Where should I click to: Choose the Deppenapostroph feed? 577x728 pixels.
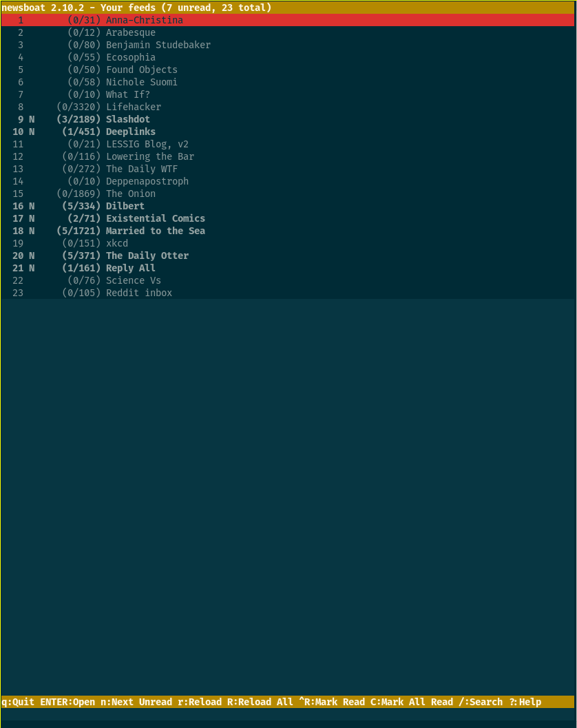click(x=288, y=181)
